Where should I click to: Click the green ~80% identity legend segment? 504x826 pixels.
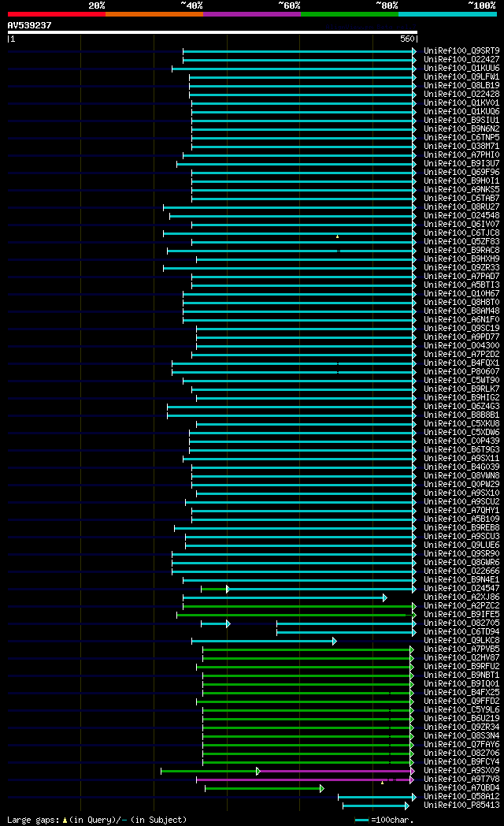point(350,14)
